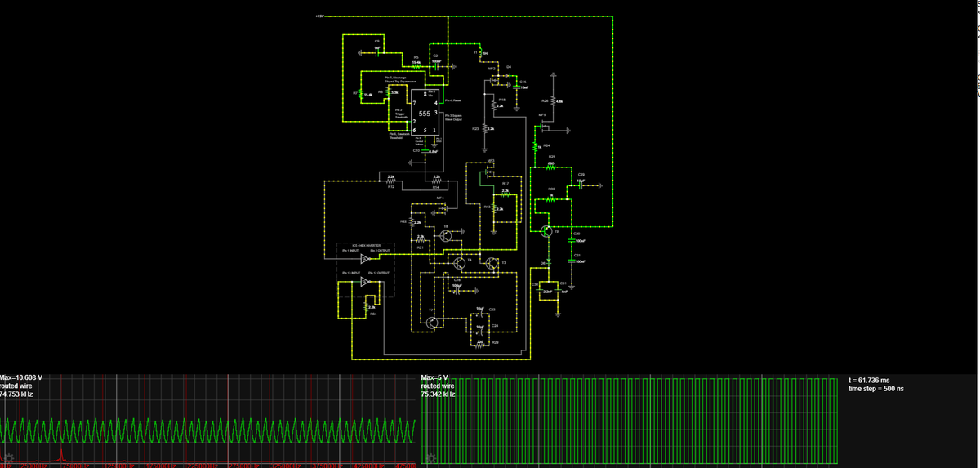Select resistor R21
Image resolution: width=980 pixels, height=468 pixels.
421,242
